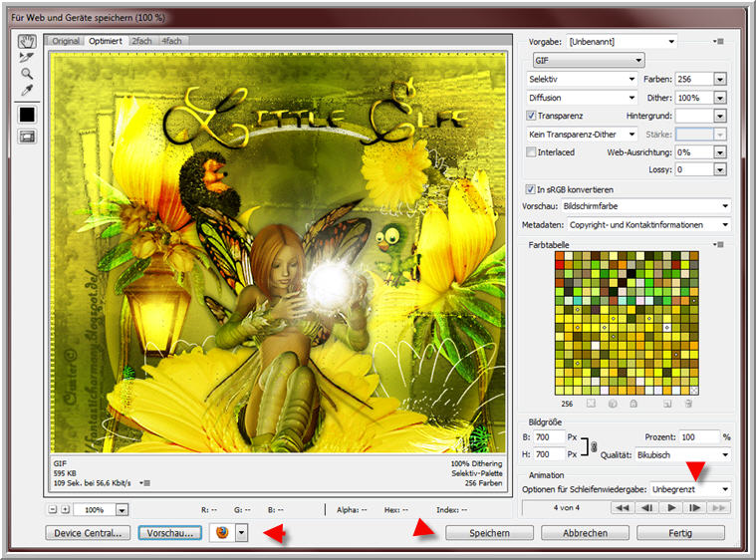Click the H height field in Bildgröße
The image size is (756, 560).
(549, 454)
